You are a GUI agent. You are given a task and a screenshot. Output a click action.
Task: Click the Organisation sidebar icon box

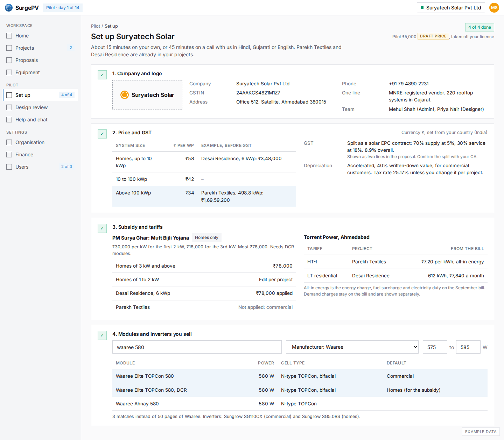(9, 142)
